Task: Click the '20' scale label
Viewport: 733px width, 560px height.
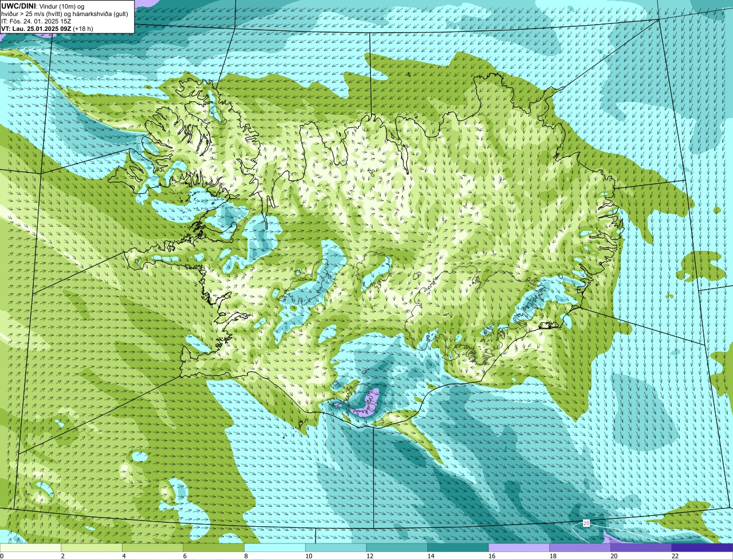Action: point(614,556)
